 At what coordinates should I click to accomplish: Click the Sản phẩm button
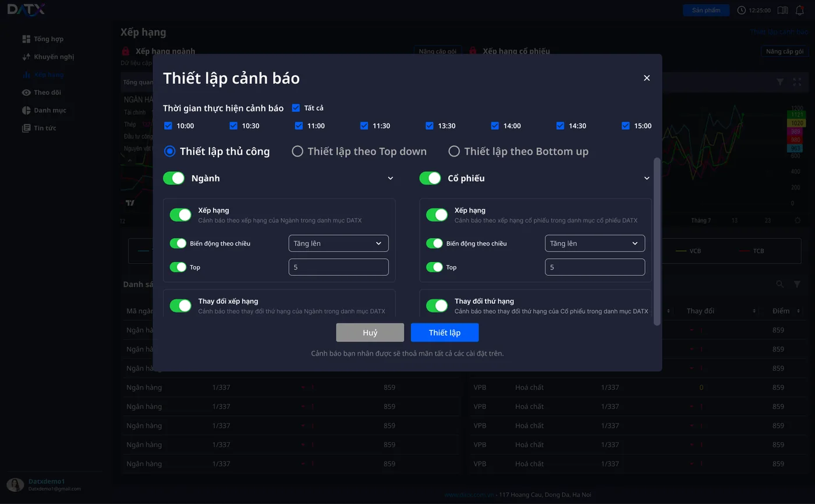(x=706, y=10)
